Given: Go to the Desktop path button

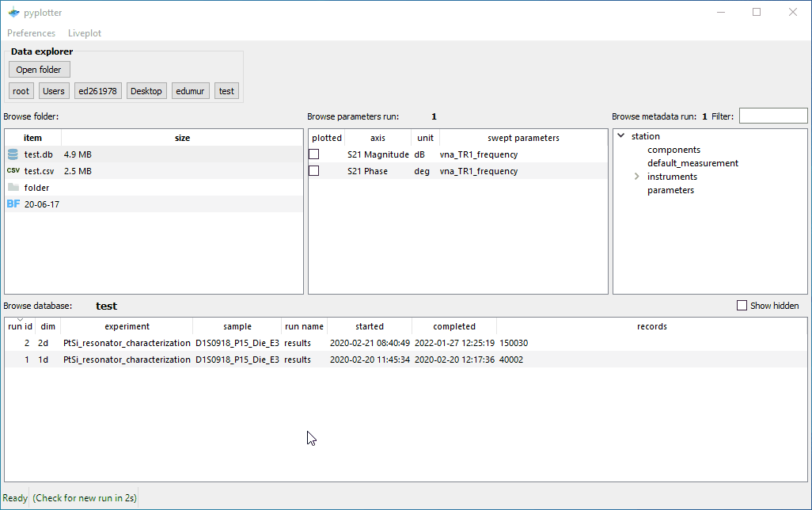Looking at the screenshot, I should (x=146, y=91).
